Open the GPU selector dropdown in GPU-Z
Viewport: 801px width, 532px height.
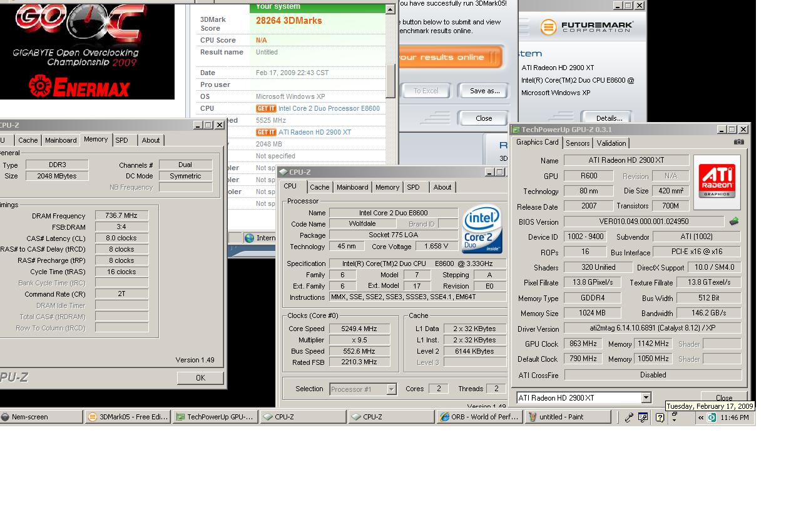[646, 397]
